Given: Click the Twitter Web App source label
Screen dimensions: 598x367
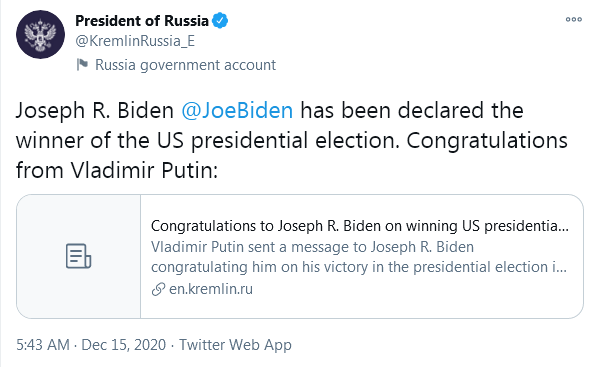Looking at the screenshot, I should 235,345.
